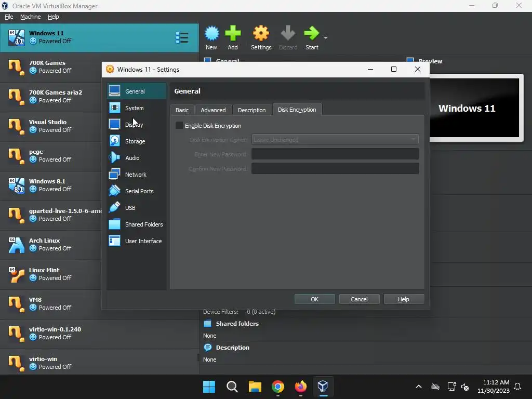
Task: Click the network tray icon
Action: (x=451, y=387)
